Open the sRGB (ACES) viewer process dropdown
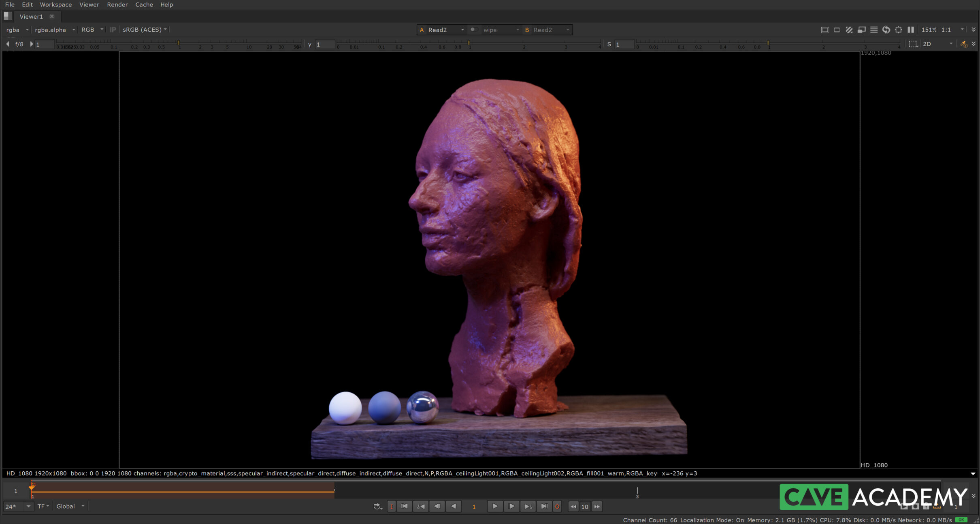Screen dimensions: 980x524 145,30
